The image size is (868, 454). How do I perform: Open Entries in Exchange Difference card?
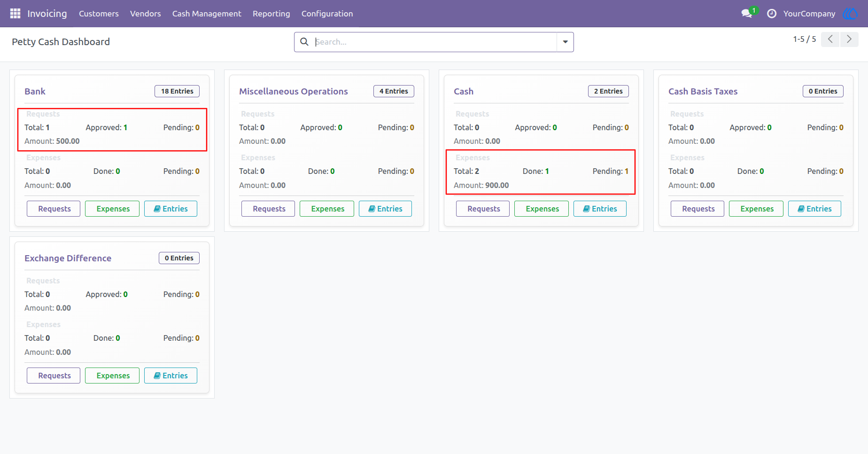(170, 376)
